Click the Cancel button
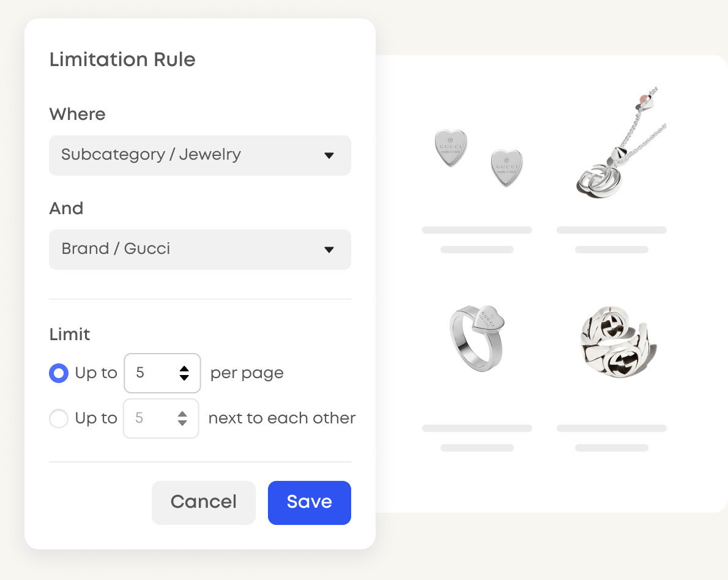This screenshot has height=580, width=728. 203,502
